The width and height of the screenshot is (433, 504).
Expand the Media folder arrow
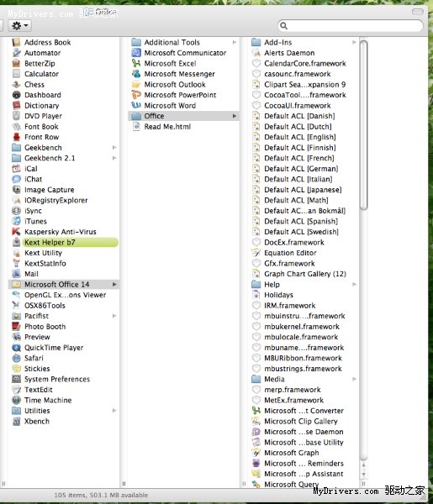[354, 380]
